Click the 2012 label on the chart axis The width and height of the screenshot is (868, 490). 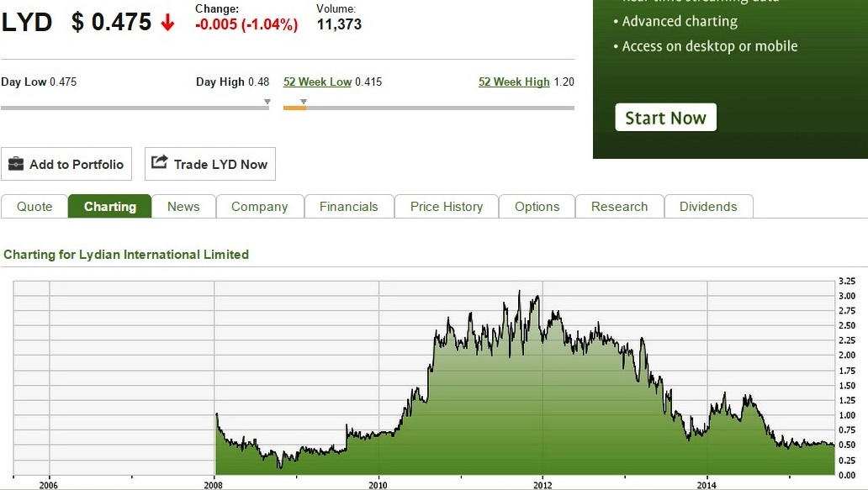(x=542, y=485)
